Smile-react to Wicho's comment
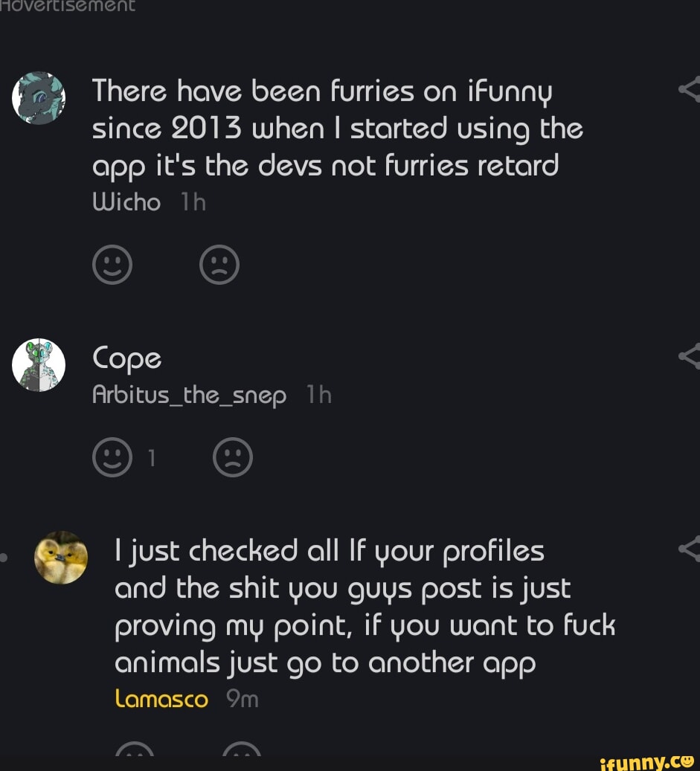The width and height of the screenshot is (700, 771). pos(112,264)
